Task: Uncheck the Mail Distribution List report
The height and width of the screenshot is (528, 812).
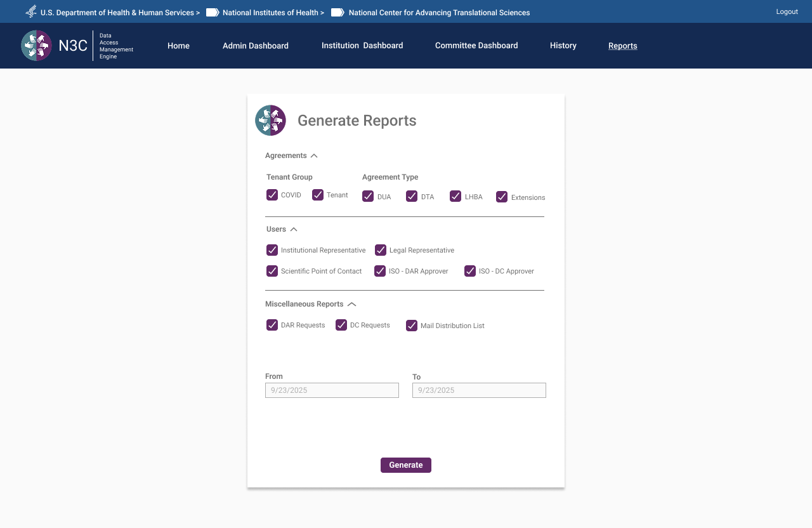Action: (411, 325)
